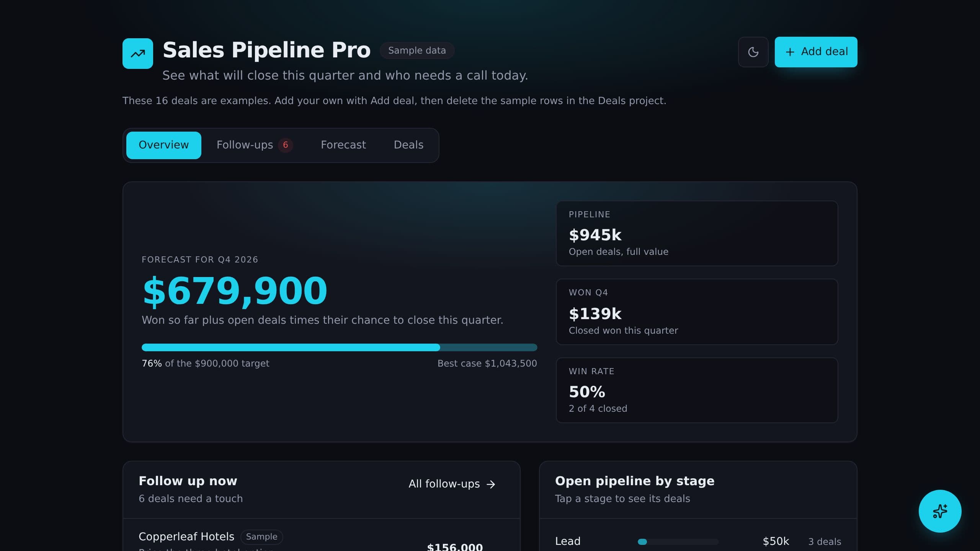Open the sparkle assistant floating button
Screen dimensions: 980x551
coord(940,511)
